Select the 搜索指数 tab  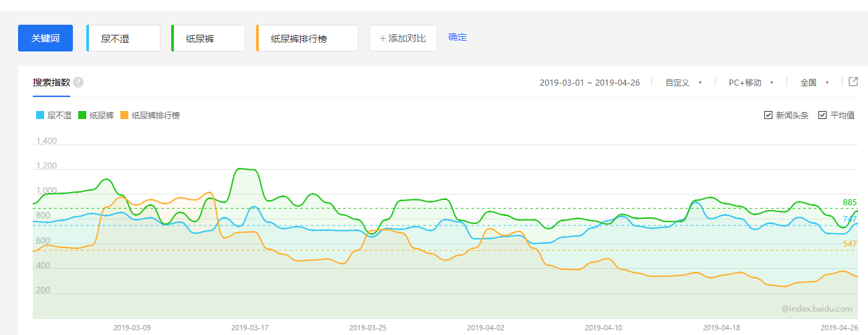[x=51, y=82]
